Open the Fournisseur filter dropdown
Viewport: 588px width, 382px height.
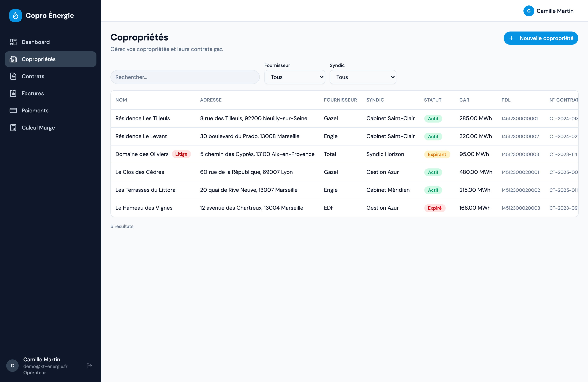295,77
